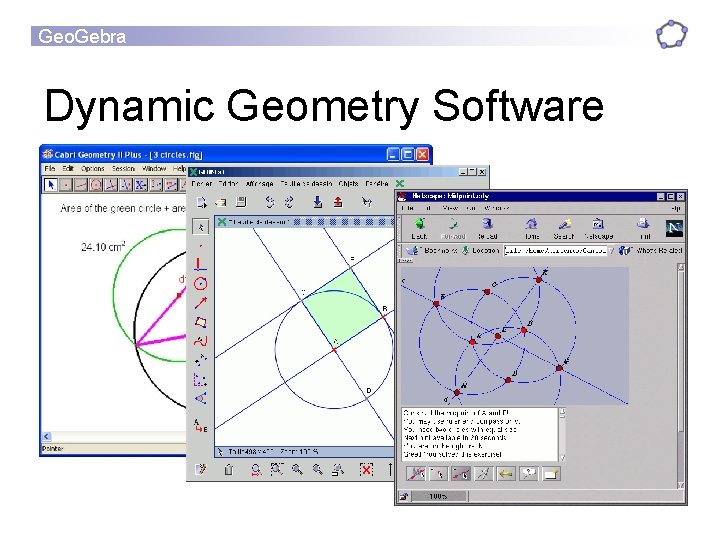This screenshot has width=720, height=540.
Task: Click new file icon in middle window
Action: (x=201, y=202)
